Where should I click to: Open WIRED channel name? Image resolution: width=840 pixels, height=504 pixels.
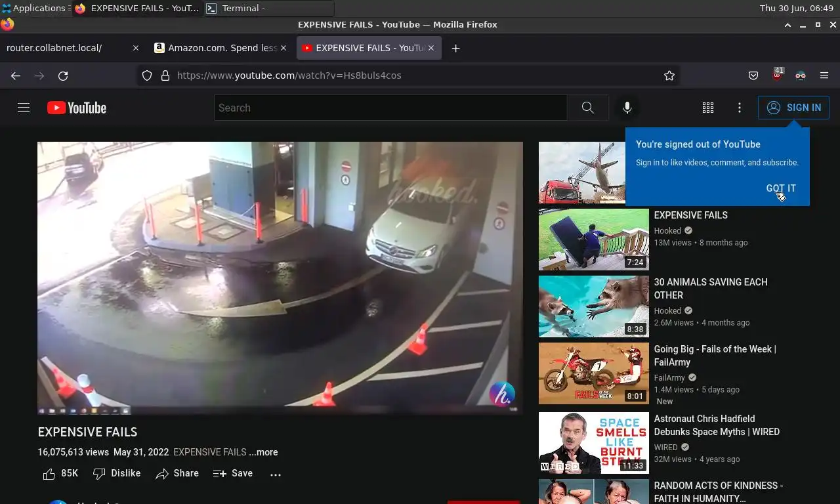[665, 448]
